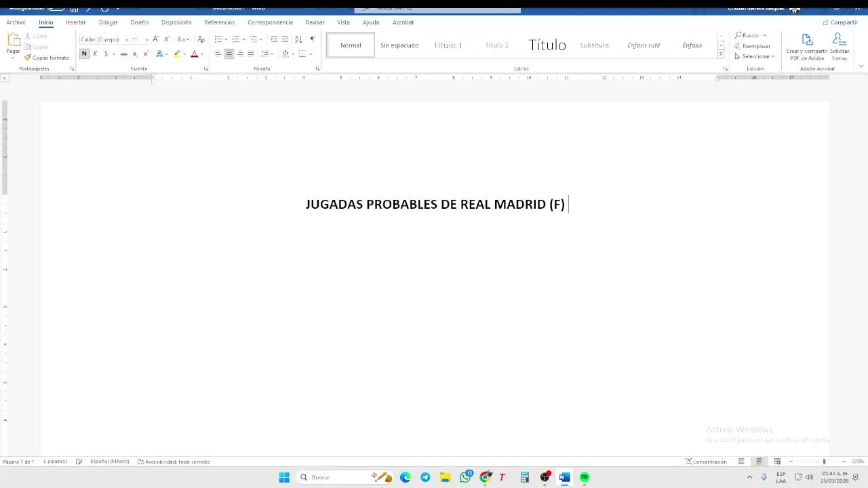Toggle Print Layout view button

click(759, 462)
